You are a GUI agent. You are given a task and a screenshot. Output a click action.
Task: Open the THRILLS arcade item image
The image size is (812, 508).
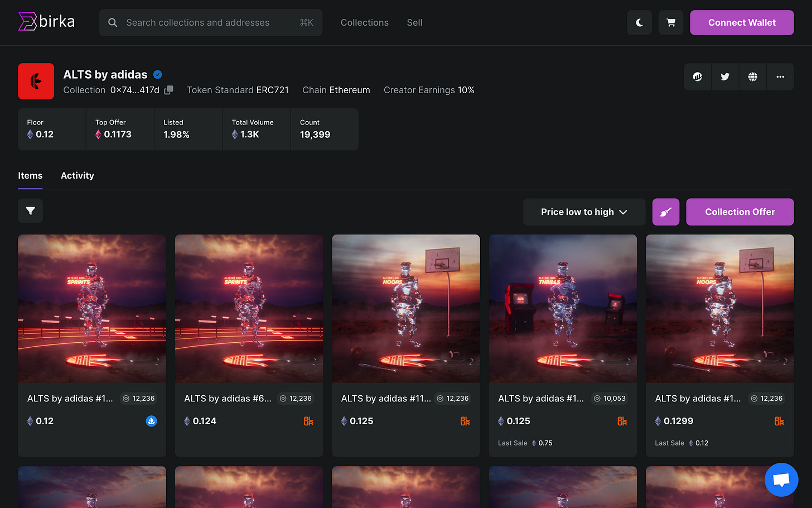pos(563,309)
